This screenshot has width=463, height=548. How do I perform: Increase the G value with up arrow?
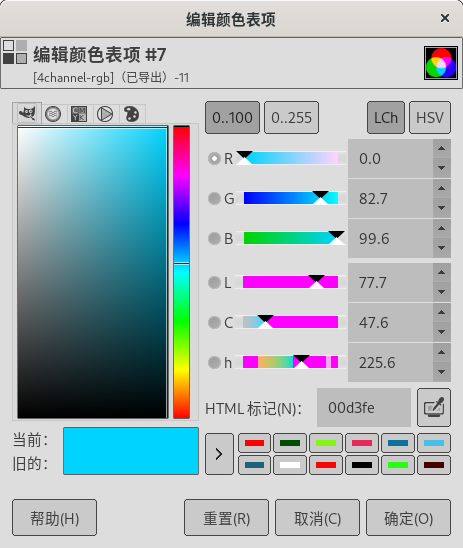click(442, 189)
